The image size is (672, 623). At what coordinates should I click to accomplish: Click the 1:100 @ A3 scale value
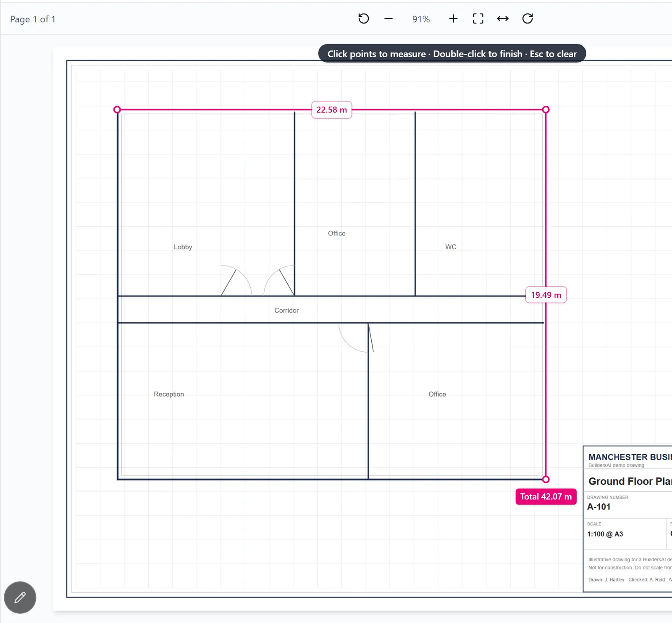(x=605, y=534)
